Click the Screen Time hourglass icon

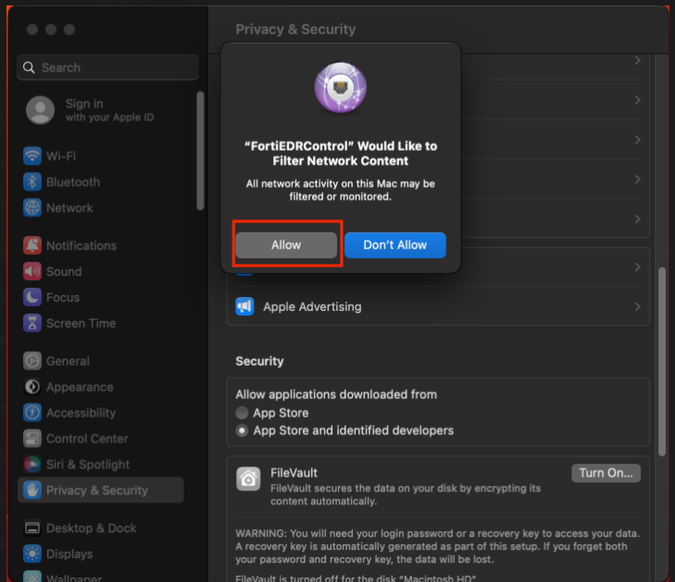32,323
